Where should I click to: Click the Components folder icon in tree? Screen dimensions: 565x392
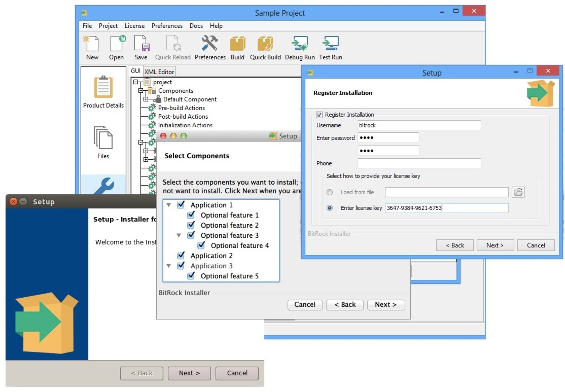click(x=152, y=91)
